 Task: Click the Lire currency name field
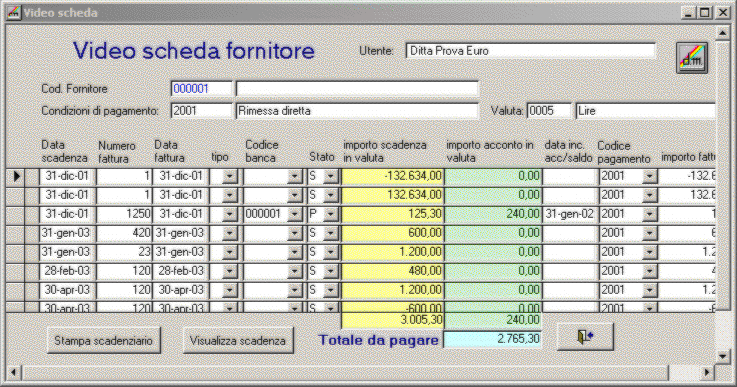pos(645,111)
